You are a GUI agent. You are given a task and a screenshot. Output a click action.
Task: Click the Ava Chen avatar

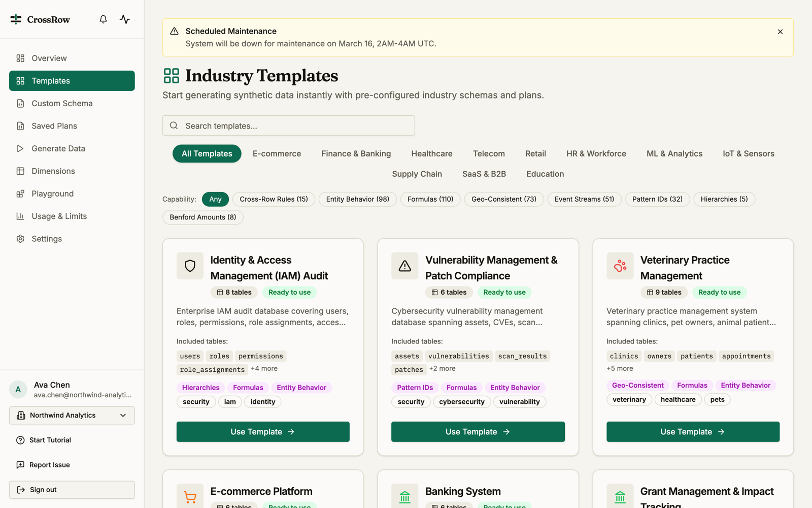[x=18, y=390]
